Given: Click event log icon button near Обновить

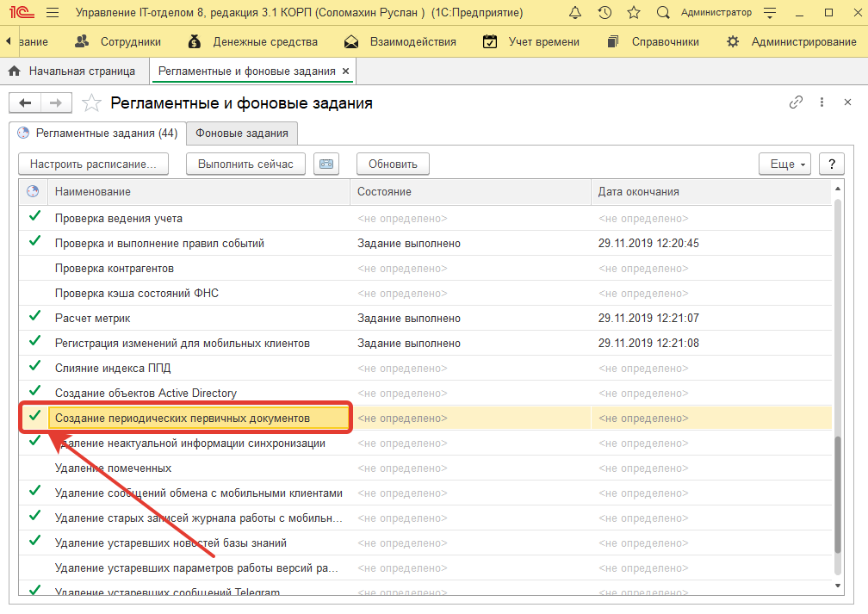Looking at the screenshot, I should point(326,164).
